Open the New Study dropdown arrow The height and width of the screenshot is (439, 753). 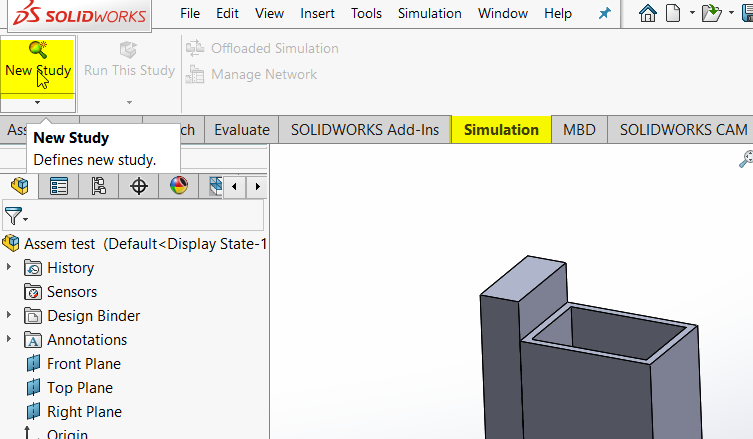pyautogui.click(x=37, y=103)
